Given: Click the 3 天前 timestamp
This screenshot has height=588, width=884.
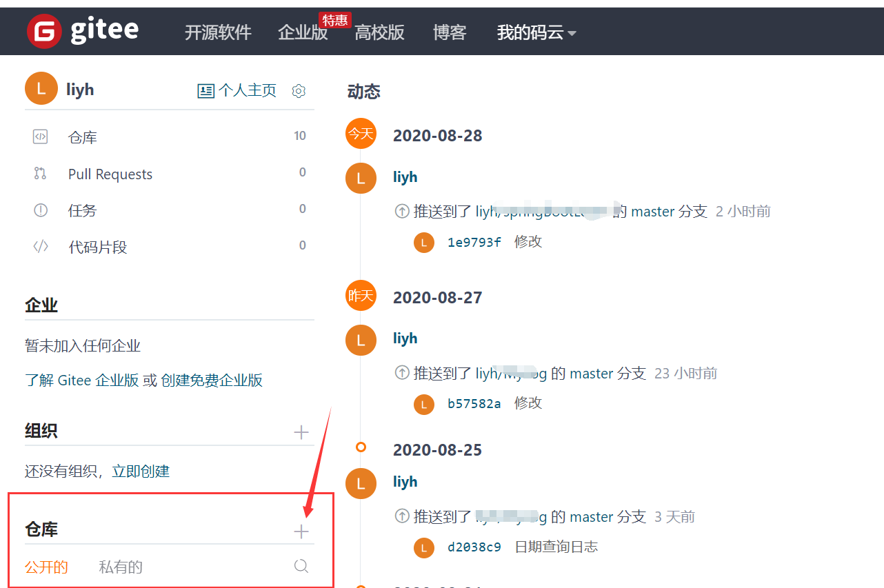Looking at the screenshot, I should (x=675, y=517).
